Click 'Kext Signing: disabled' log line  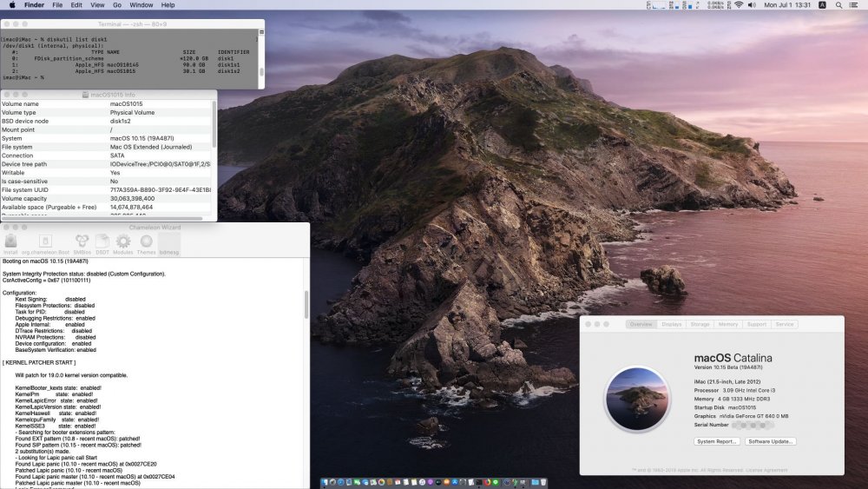click(50, 299)
